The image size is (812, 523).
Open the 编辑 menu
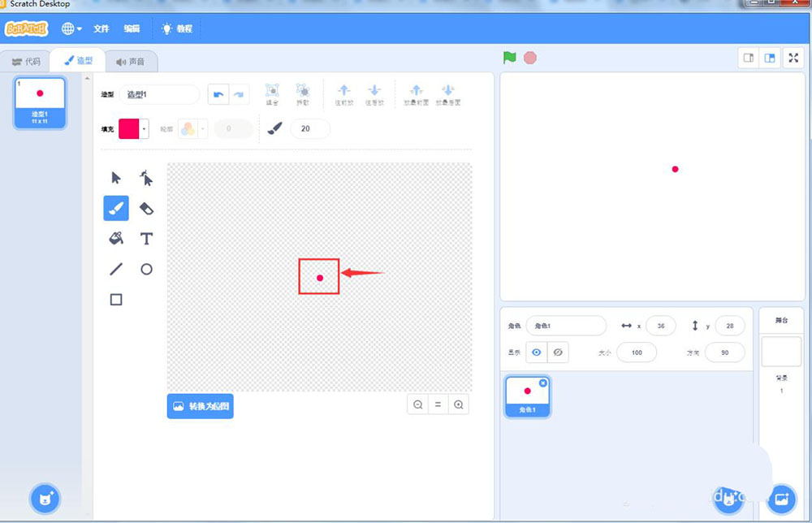click(x=132, y=28)
